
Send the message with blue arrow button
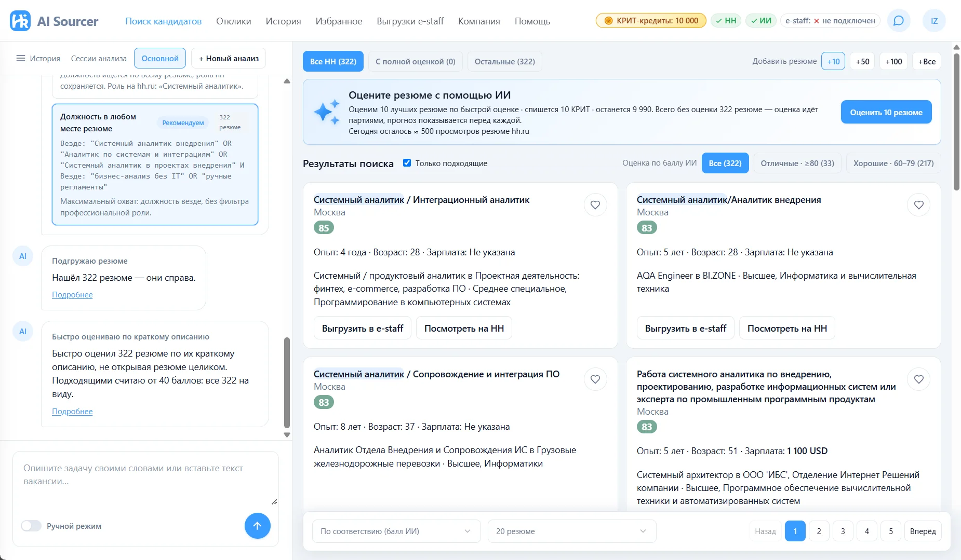(x=257, y=526)
